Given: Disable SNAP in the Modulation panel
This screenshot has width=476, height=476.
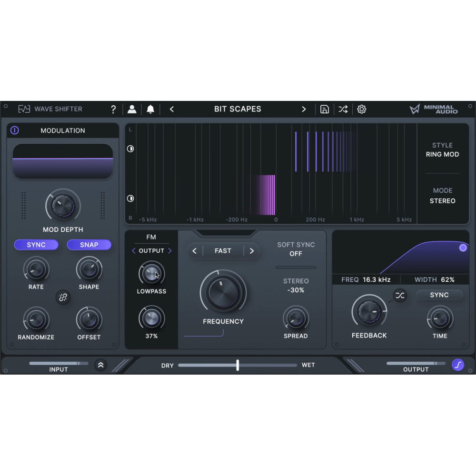Looking at the screenshot, I should coord(89,245).
